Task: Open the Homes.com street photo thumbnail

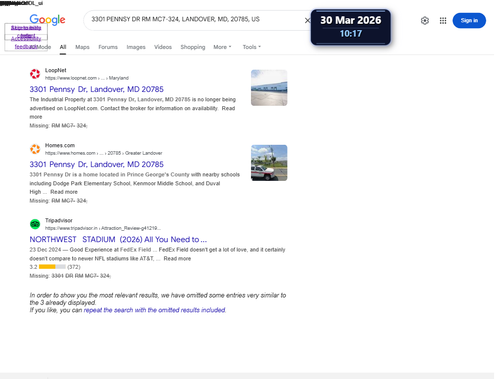Action: click(x=269, y=163)
